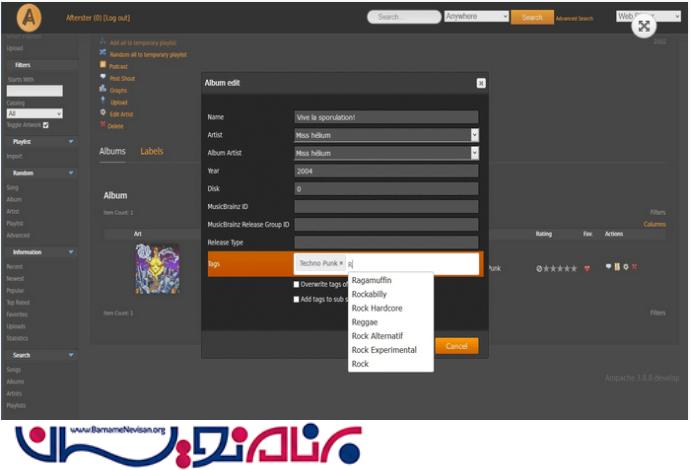Click the red X delete icon in the Actions column

click(x=634, y=267)
